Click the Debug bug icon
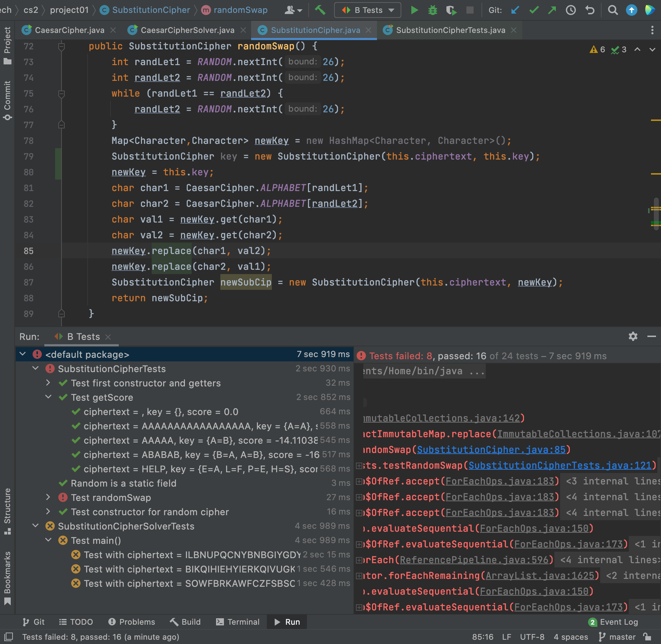 433,10
